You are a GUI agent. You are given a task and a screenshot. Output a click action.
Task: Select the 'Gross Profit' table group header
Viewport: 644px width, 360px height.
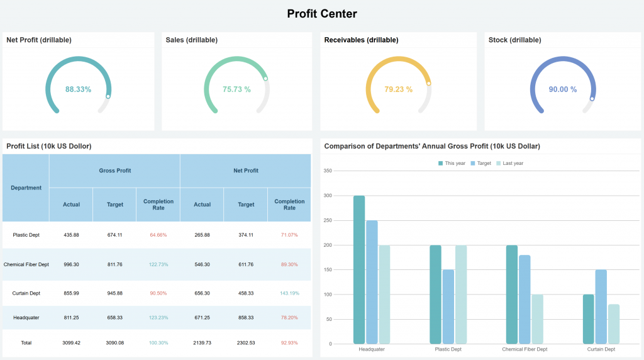(114, 171)
